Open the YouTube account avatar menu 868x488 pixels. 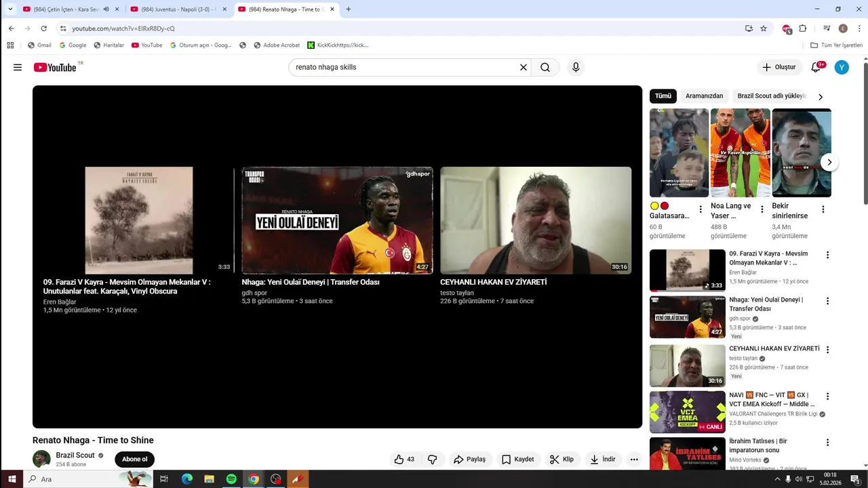(x=842, y=67)
